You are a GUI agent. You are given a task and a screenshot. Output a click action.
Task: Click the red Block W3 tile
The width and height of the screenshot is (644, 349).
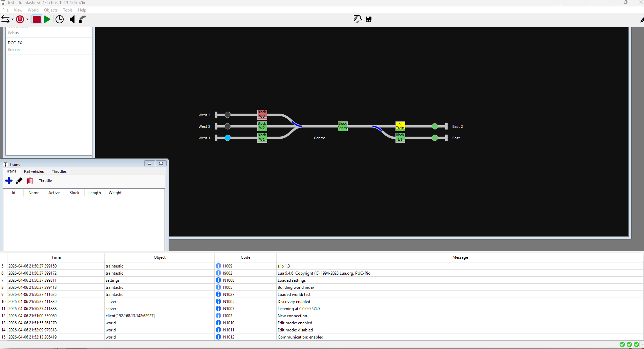pyautogui.click(x=262, y=114)
